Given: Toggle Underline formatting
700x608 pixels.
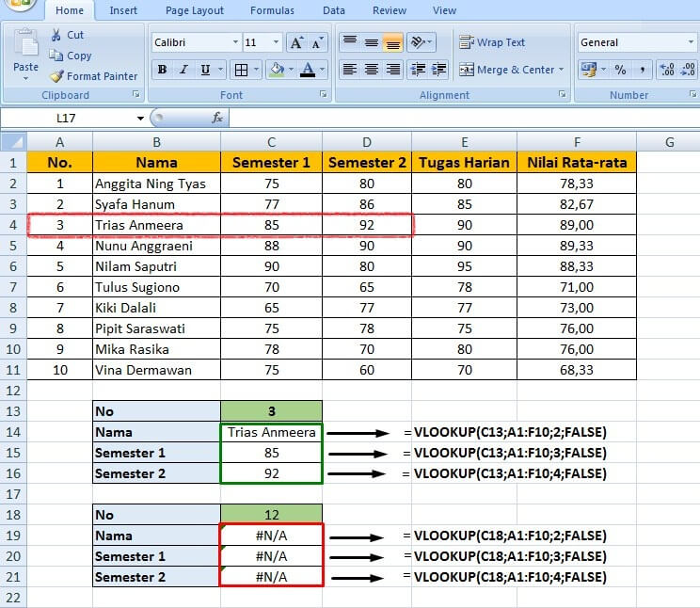Looking at the screenshot, I should pyautogui.click(x=205, y=70).
